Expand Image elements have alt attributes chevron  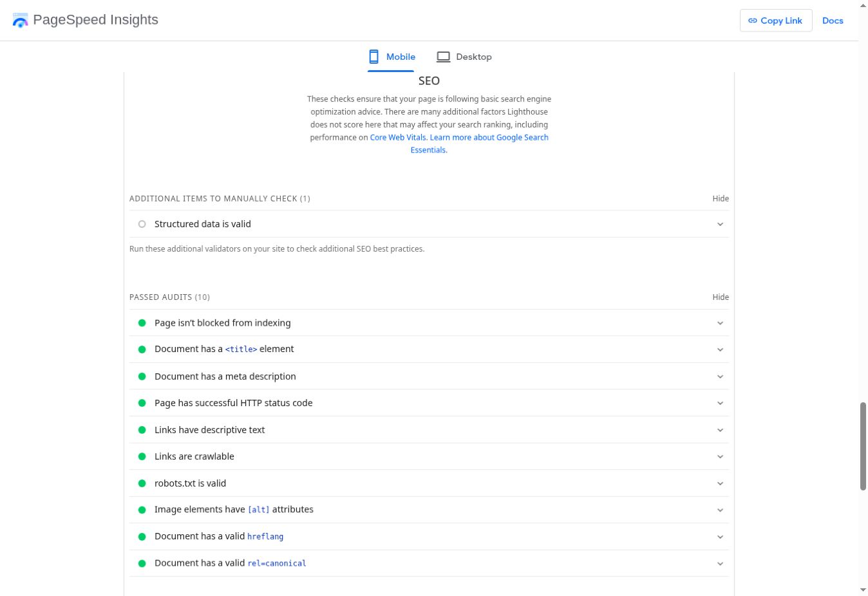tap(721, 510)
